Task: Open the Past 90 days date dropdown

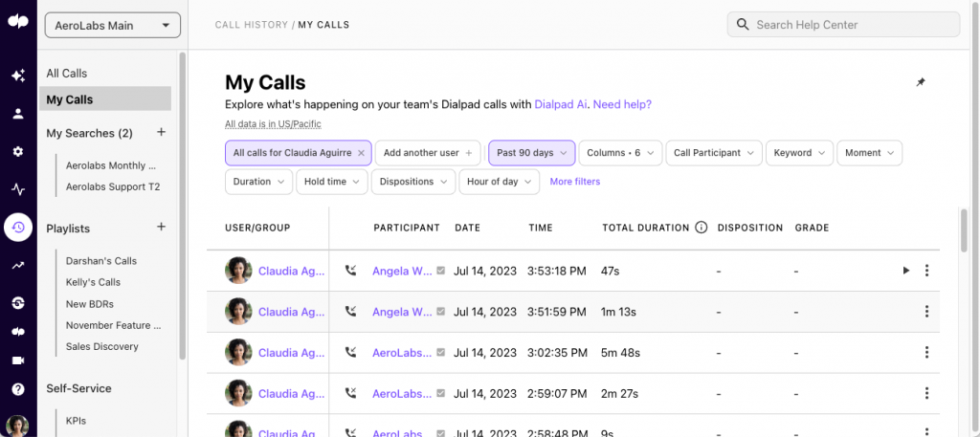Action: click(531, 153)
